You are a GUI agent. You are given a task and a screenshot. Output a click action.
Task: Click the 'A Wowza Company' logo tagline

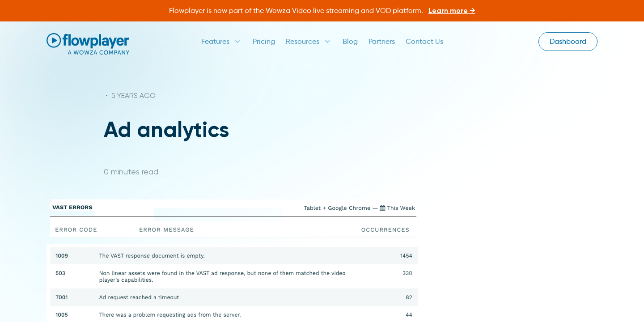click(98, 52)
